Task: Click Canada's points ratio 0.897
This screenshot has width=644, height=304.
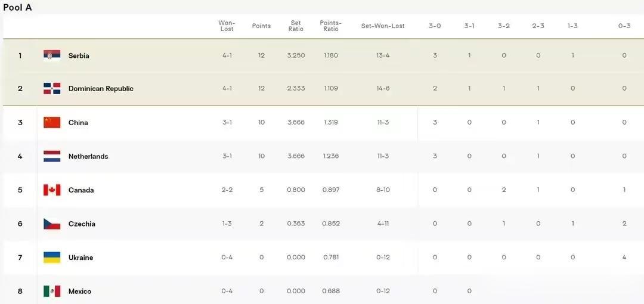Action: point(330,190)
